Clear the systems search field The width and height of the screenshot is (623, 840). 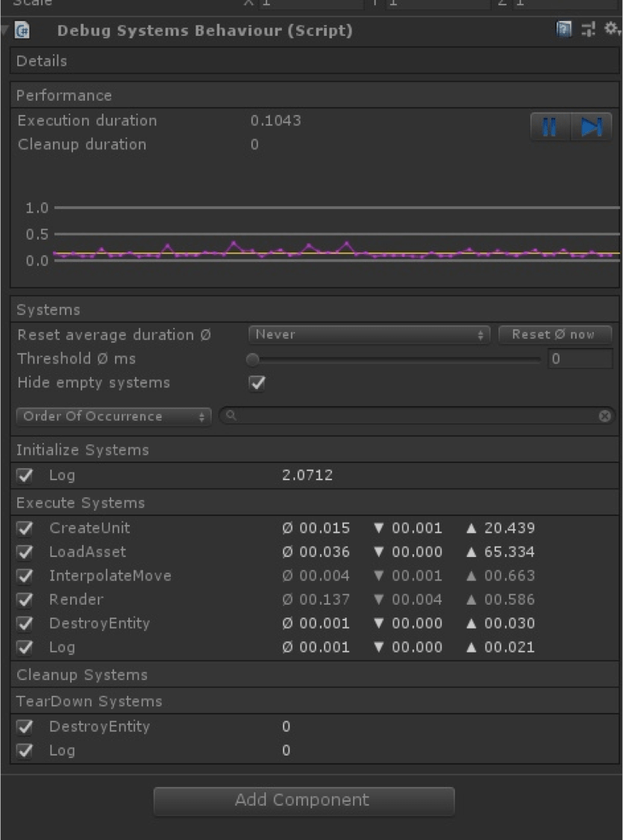605,416
